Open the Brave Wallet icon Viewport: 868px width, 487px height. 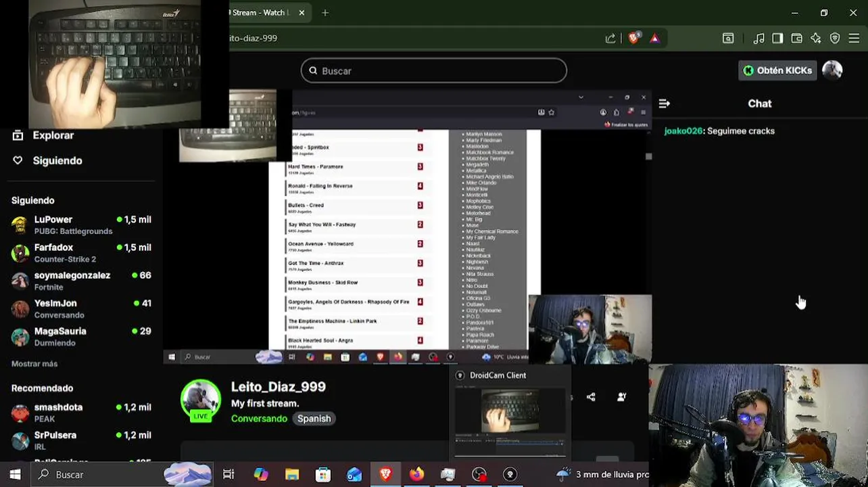coord(797,39)
